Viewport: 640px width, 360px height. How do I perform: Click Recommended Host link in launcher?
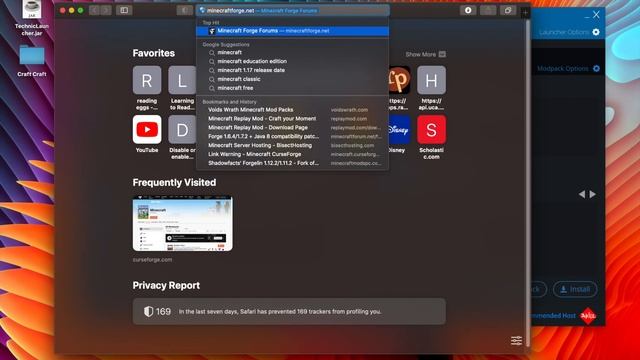[553, 316]
